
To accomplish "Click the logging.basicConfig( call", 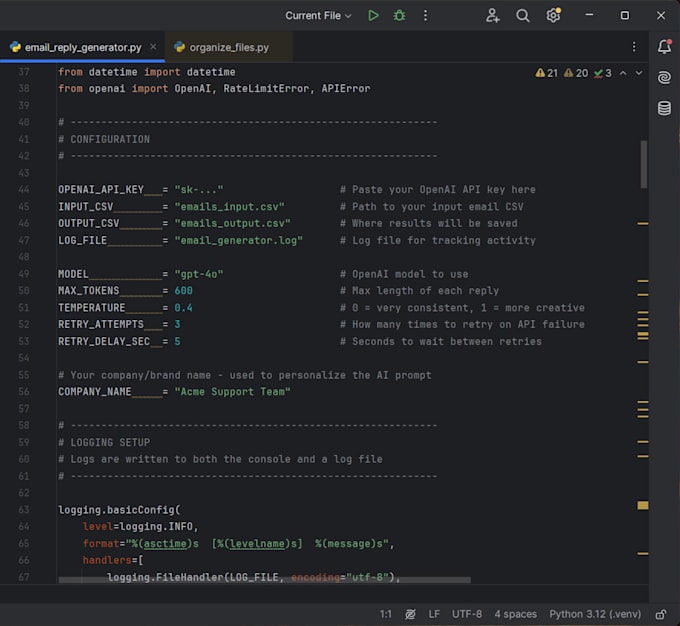I will (x=119, y=510).
